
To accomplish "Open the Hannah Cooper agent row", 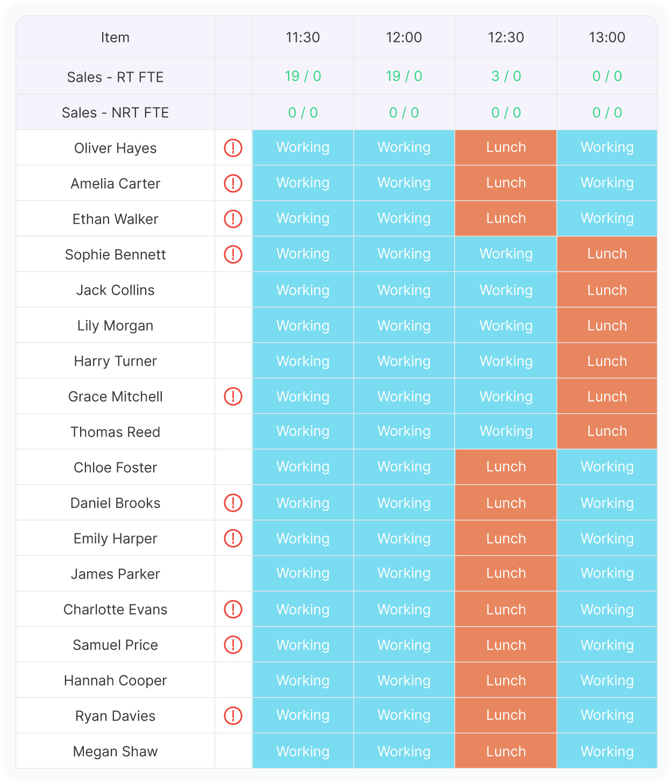I will [115, 680].
